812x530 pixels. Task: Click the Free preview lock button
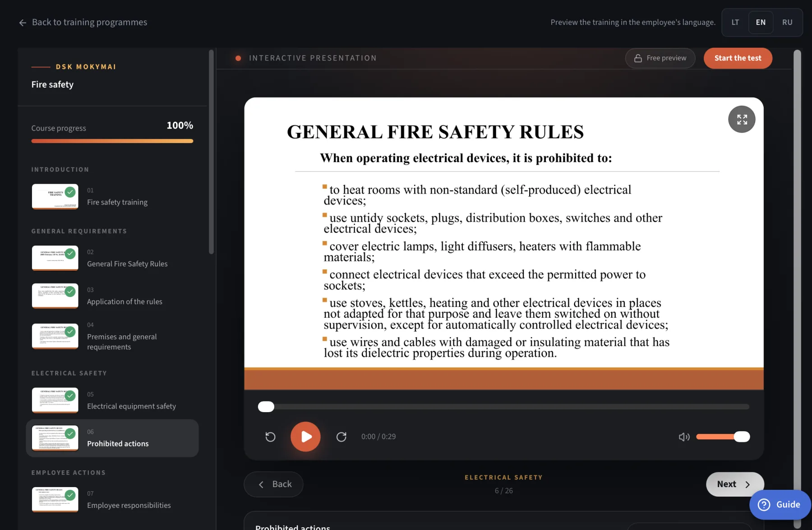point(660,58)
